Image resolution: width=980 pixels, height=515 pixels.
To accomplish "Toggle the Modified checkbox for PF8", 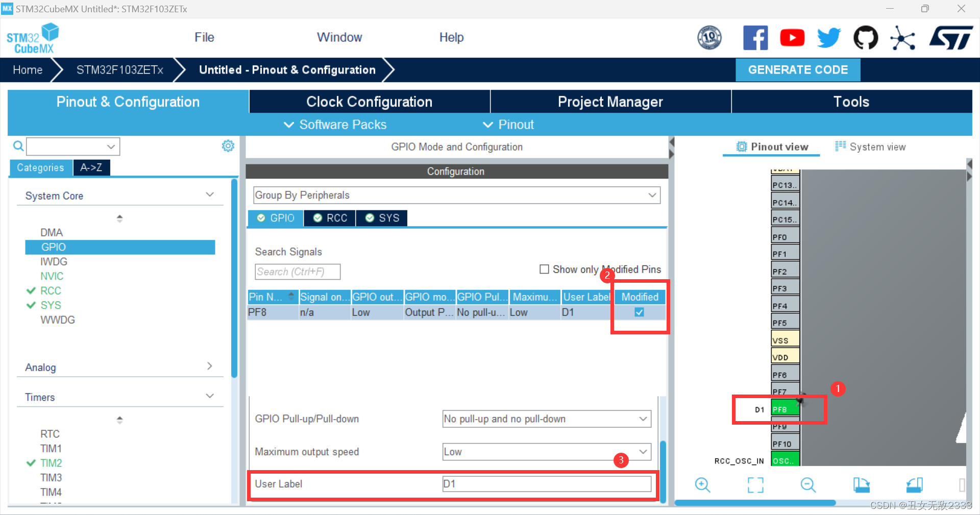I will point(639,312).
